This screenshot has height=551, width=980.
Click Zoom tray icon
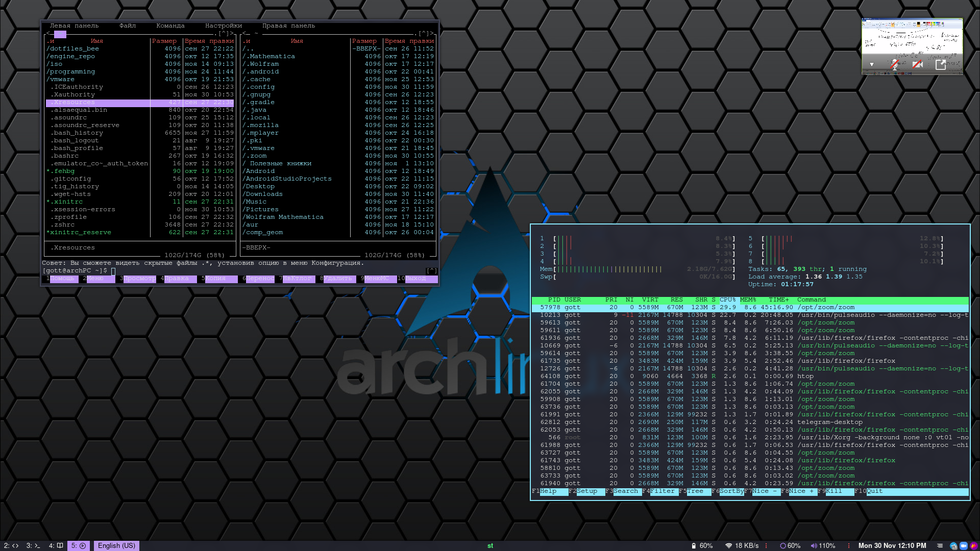click(964, 546)
